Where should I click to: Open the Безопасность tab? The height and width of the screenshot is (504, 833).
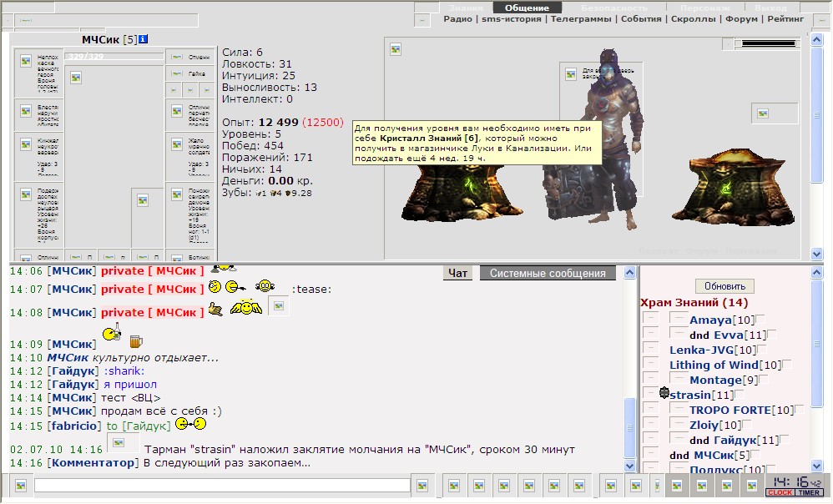point(614,8)
